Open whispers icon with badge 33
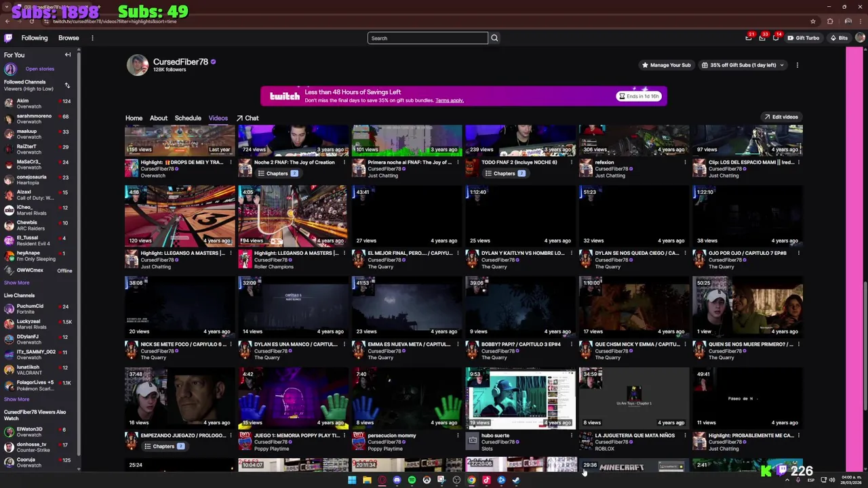The image size is (868, 488). tap(762, 38)
